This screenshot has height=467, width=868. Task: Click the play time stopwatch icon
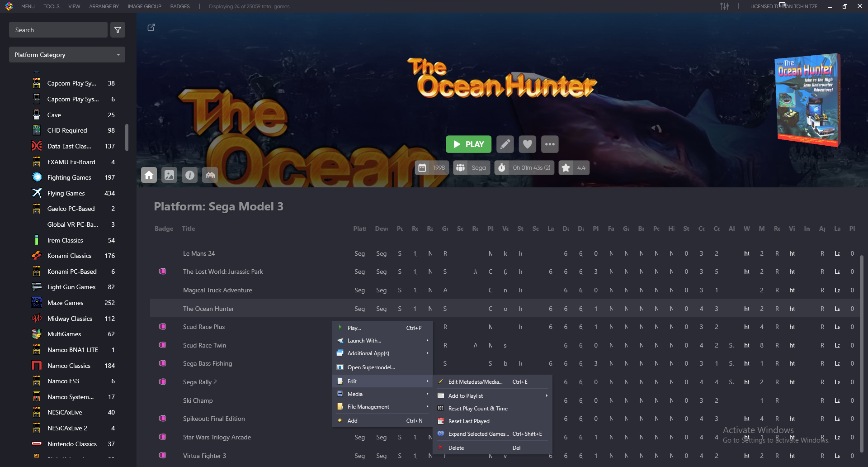(x=502, y=168)
